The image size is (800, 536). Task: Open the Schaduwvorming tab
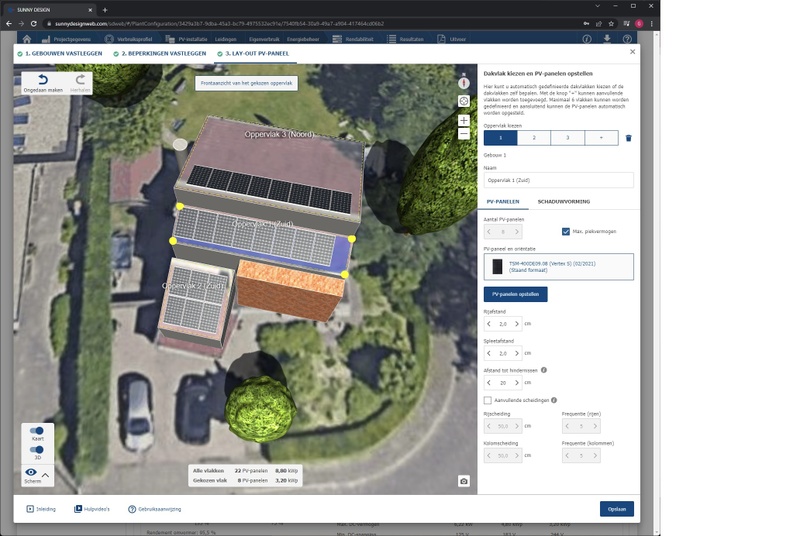click(x=564, y=202)
